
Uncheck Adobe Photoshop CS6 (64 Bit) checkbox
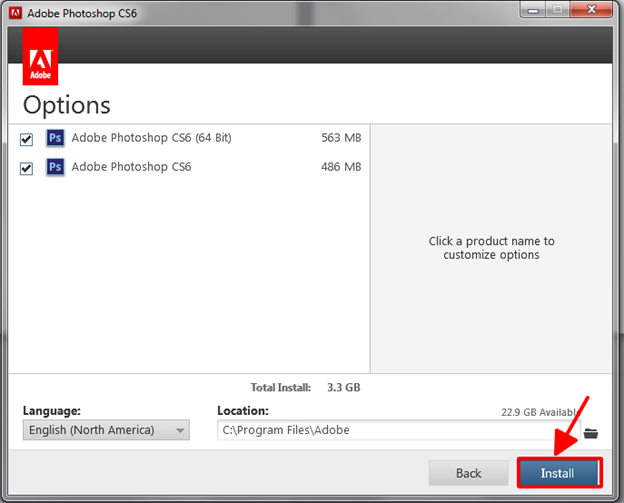(x=27, y=139)
